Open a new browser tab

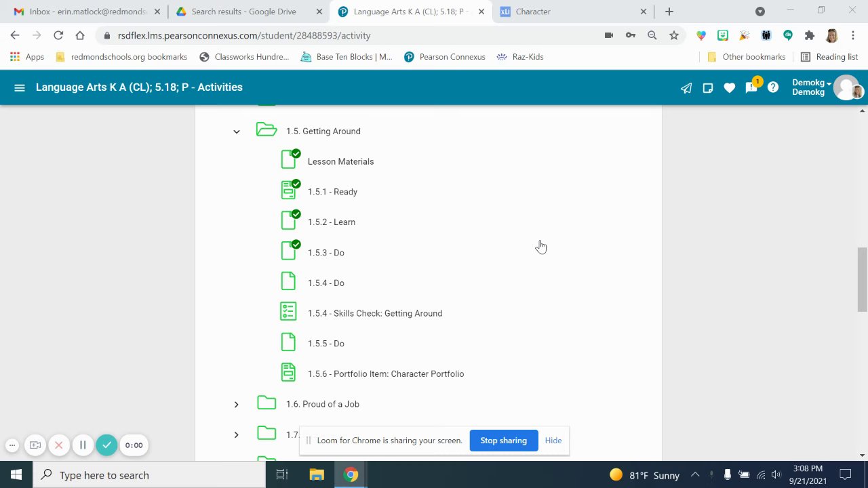pyautogui.click(x=669, y=12)
